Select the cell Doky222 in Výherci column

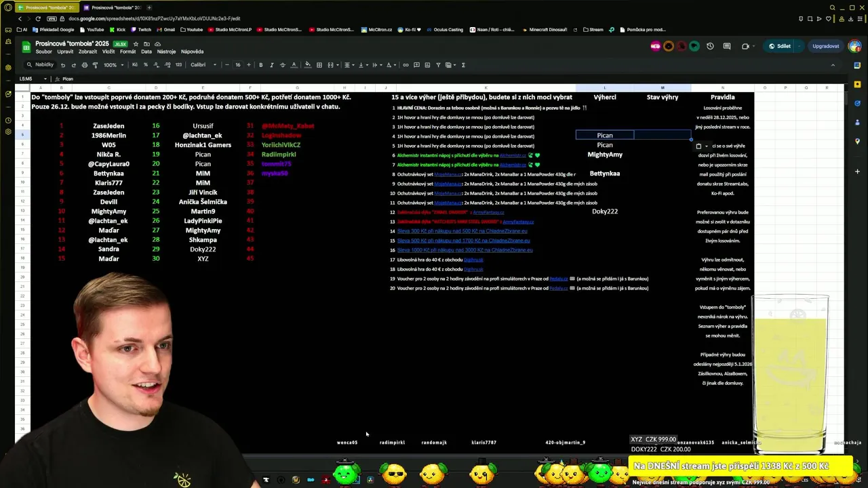605,211
